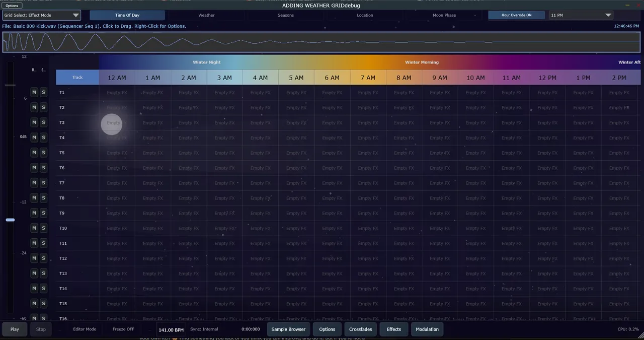This screenshot has width=644, height=340.
Task: Toggle the Freeze OFF control
Action: pos(123,329)
